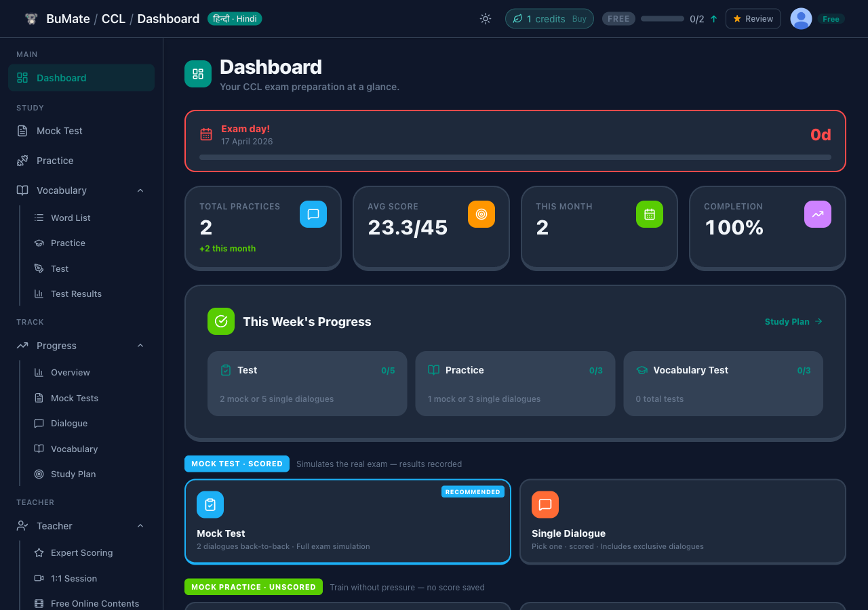The height and width of the screenshot is (610, 868).
Task: Click the Mock Tests document icon under Progress
Action: (x=39, y=398)
